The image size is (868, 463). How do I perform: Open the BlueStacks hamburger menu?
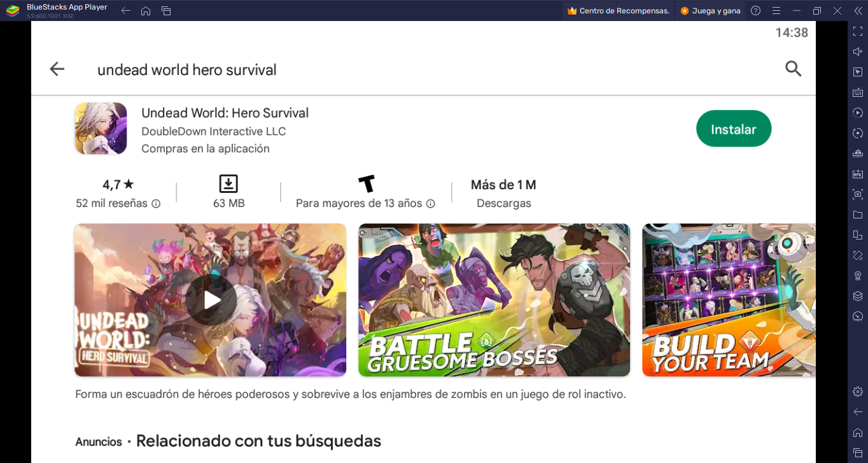click(776, 11)
